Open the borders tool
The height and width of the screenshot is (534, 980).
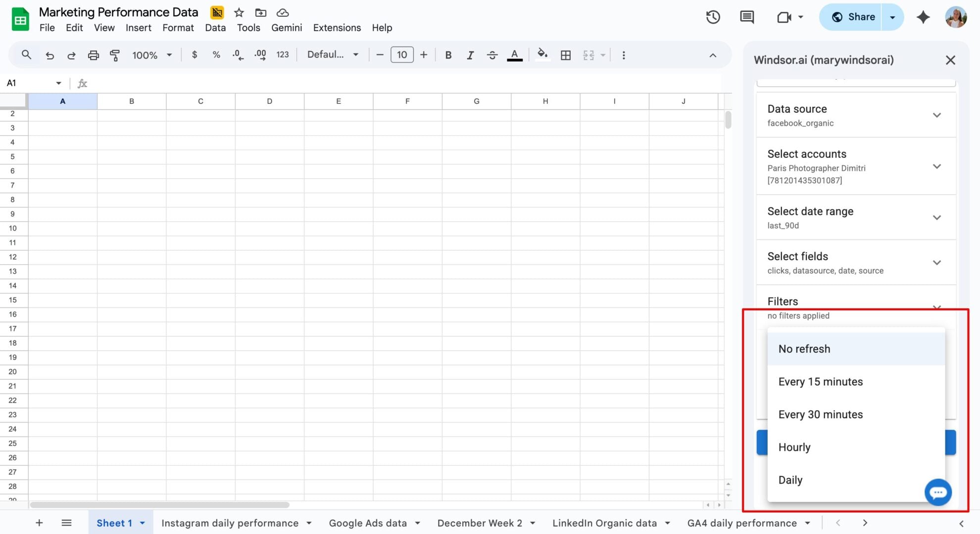coord(566,55)
